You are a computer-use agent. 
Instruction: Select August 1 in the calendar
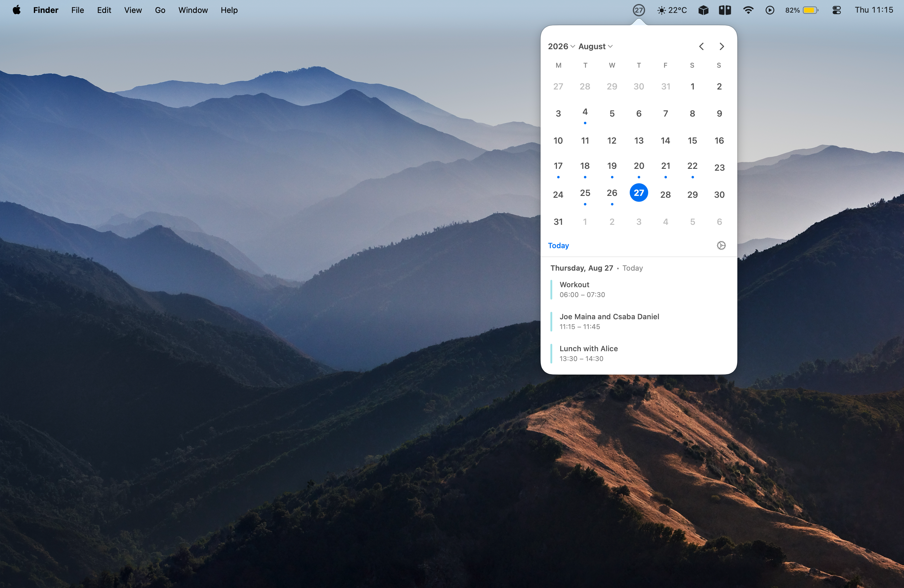click(x=692, y=86)
